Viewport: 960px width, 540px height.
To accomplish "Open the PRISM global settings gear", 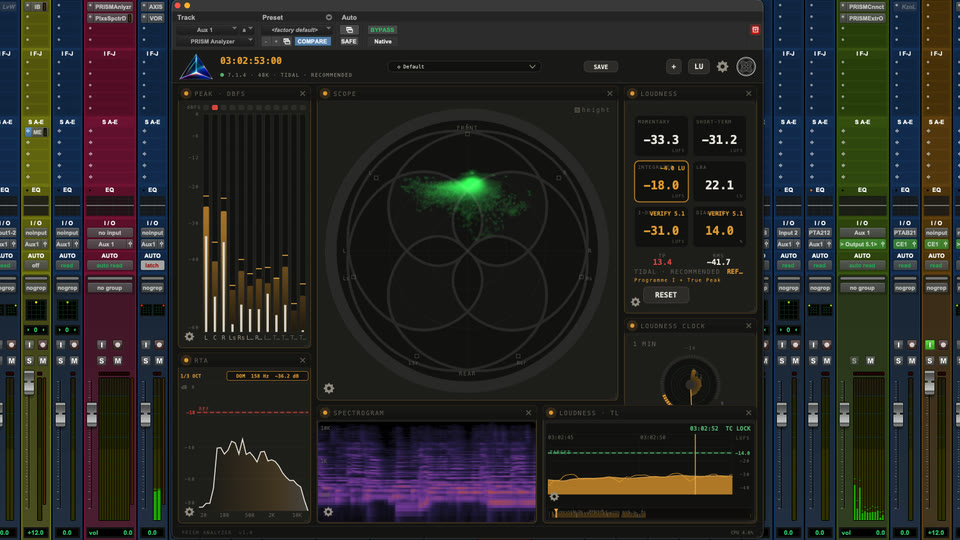I will point(722,67).
